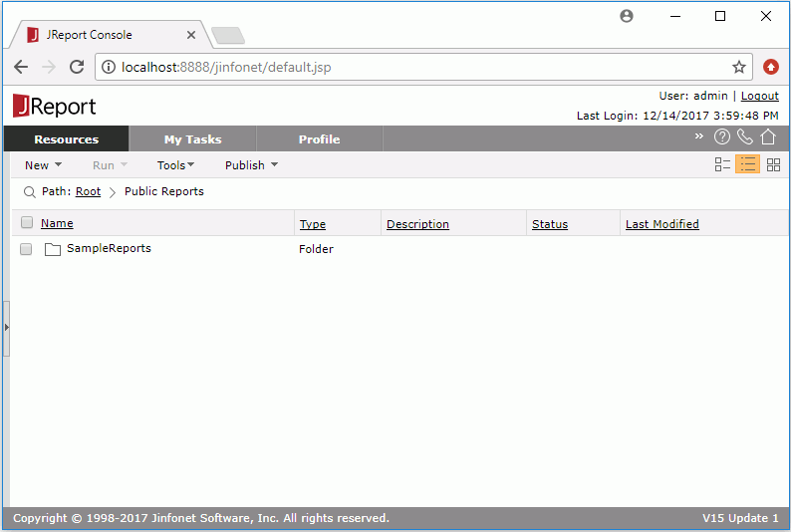Open the Run dropdown menu
This screenshot has width=791, height=532.
(110, 165)
